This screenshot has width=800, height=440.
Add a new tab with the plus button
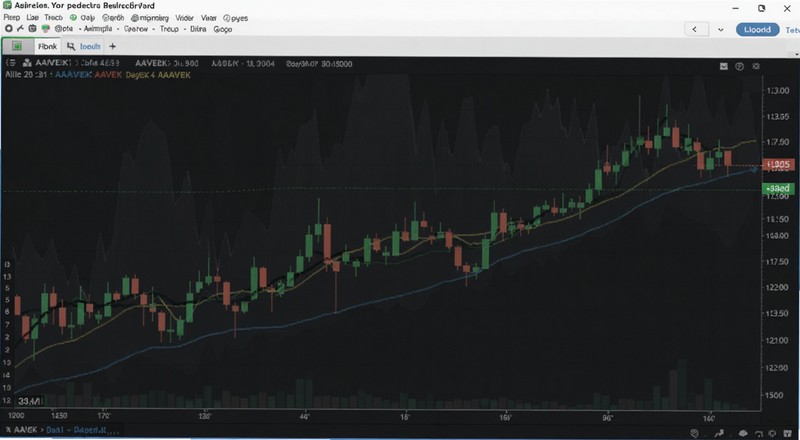pyautogui.click(x=112, y=46)
